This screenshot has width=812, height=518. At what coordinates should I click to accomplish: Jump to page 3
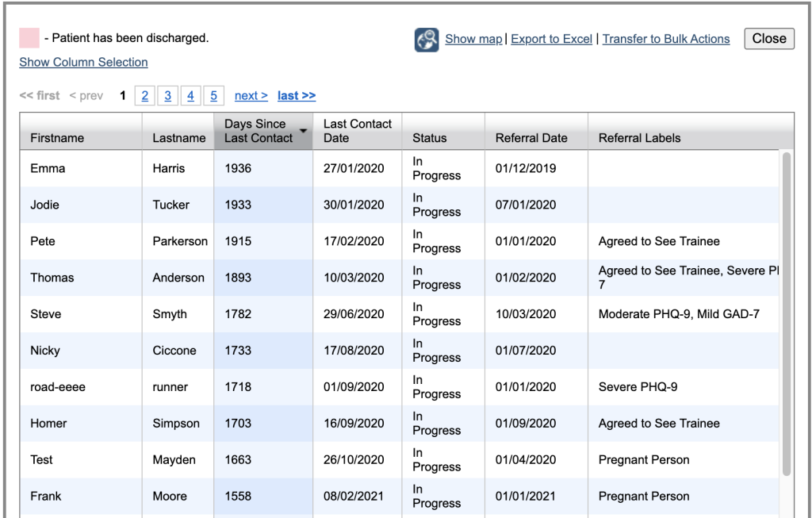coord(167,96)
